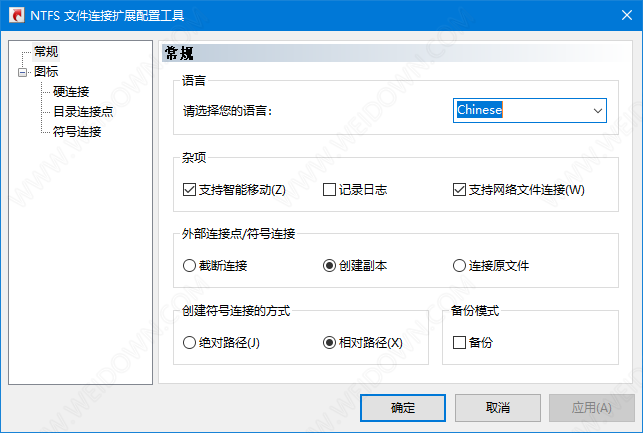Open the 硬连接 icon settings
The height and width of the screenshot is (433, 643).
pos(71,91)
